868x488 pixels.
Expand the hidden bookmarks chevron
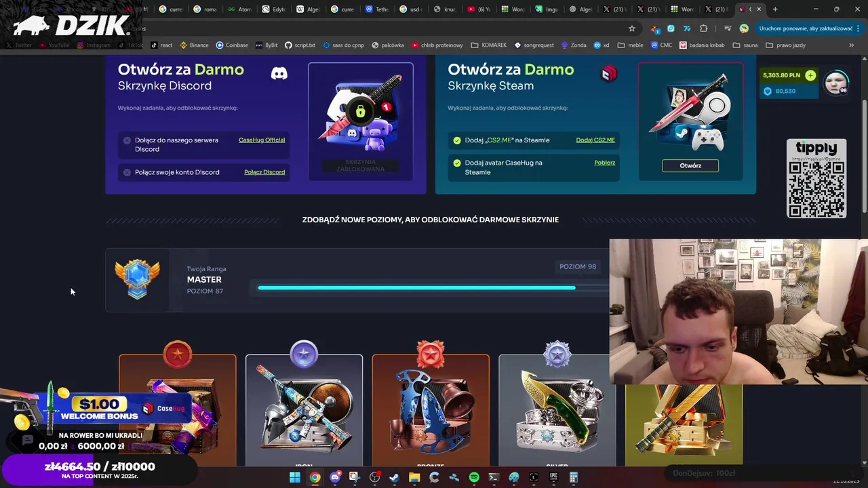(x=851, y=45)
